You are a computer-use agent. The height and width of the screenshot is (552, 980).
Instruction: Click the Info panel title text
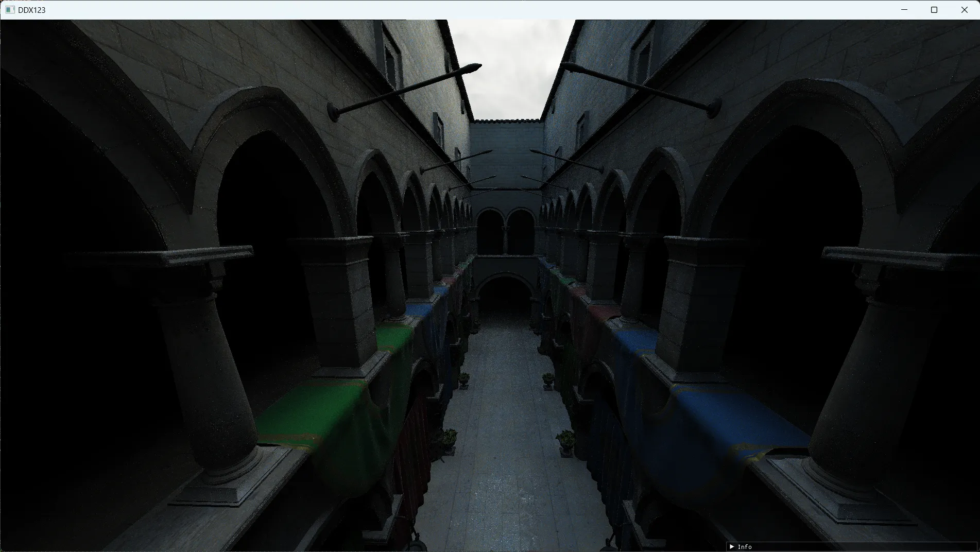point(745,546)
